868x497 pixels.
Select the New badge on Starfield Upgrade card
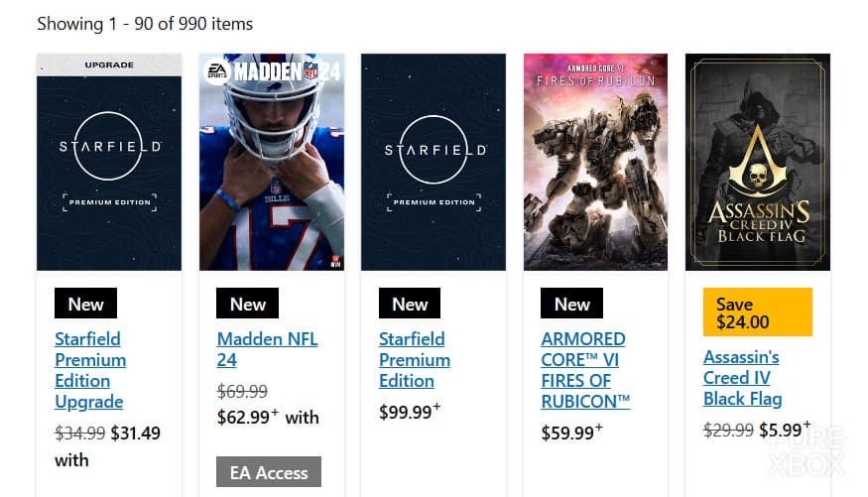pyautogui.click(x=85, y=305)
